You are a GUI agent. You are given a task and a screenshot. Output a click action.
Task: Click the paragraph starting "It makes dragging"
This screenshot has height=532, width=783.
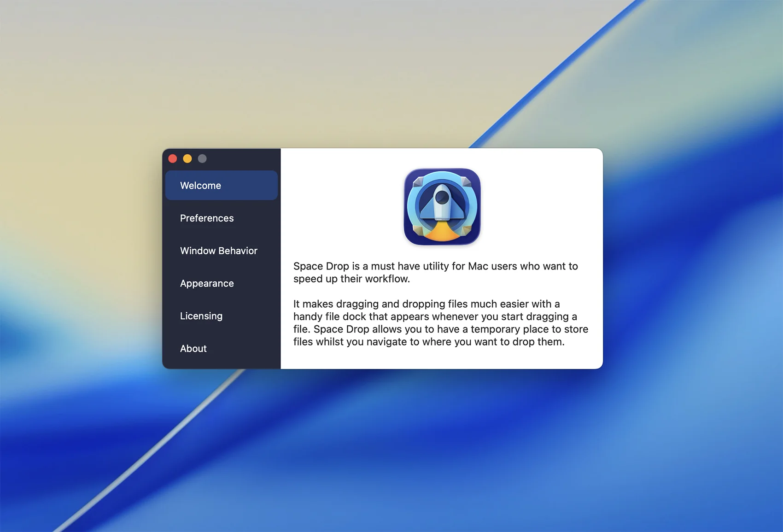click(440, 323)
